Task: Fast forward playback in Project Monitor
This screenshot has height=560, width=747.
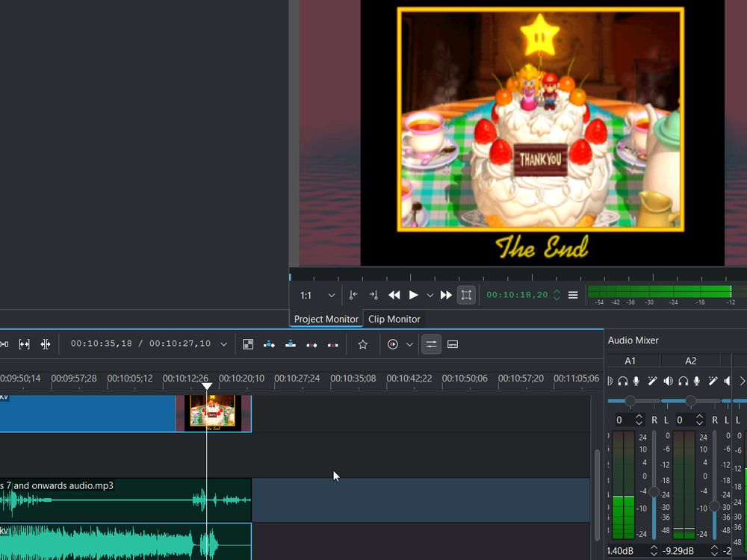Action: pos(446,295)
